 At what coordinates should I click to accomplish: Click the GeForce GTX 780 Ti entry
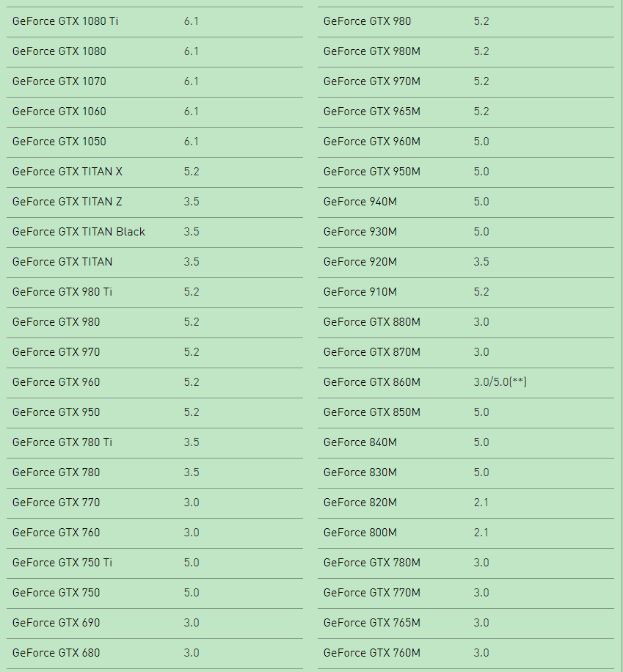pos(62,442)
